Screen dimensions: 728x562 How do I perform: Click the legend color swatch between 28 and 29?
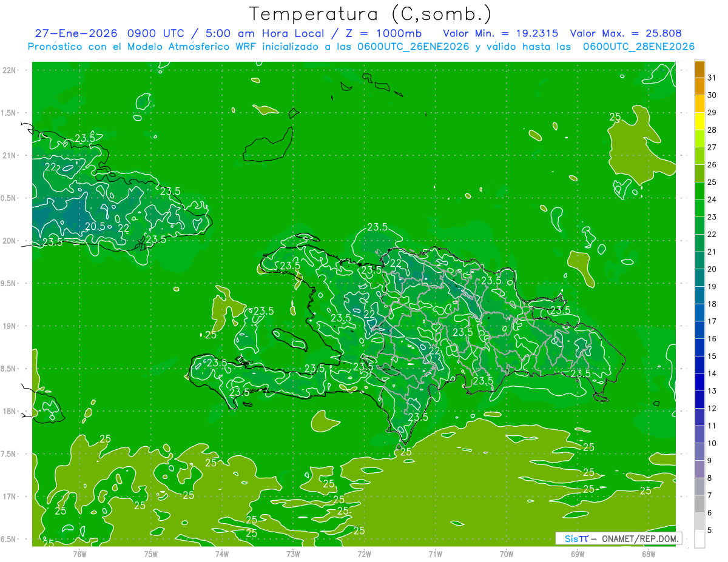pos(699,121)
